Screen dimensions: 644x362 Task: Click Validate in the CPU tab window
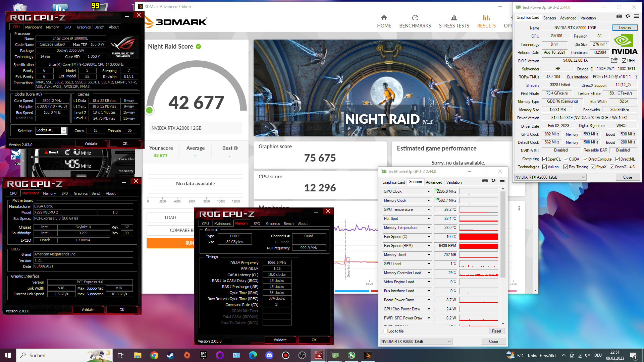tap(91, 143)
